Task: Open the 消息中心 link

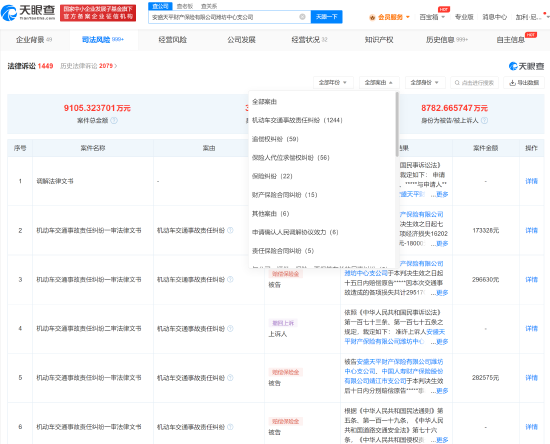Action: click(x=494, y=17)
